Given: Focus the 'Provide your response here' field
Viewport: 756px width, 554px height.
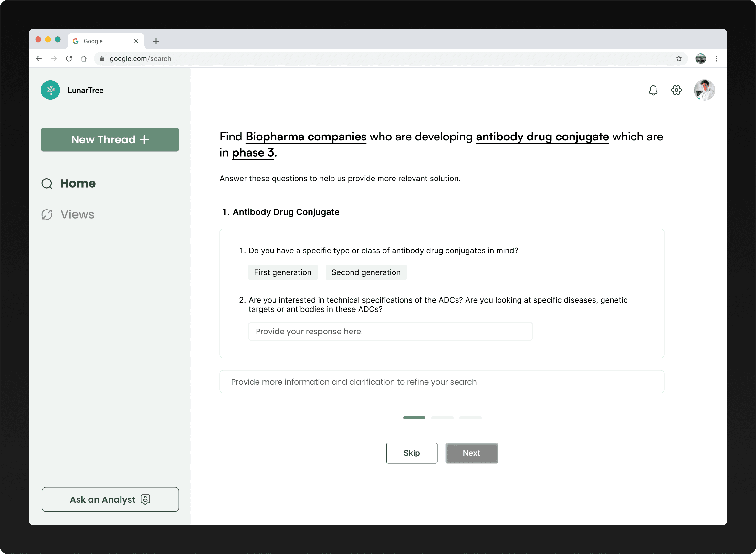Looking at the screenshot, I should point(390,331).
